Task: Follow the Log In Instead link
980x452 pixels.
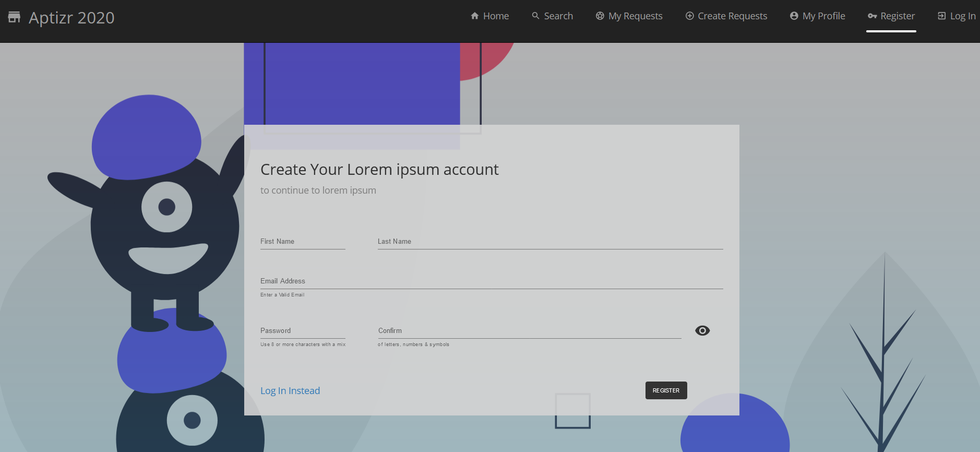Action: click(290, 391)
